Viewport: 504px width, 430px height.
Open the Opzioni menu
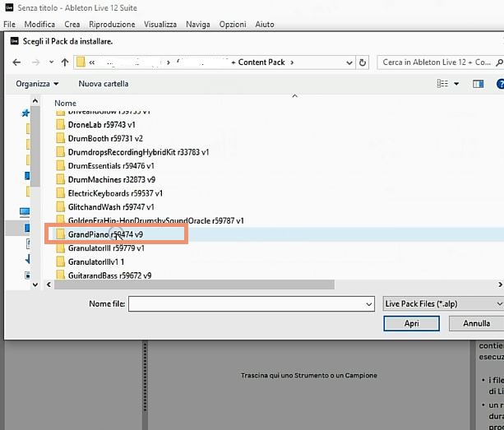coord(233,25)
